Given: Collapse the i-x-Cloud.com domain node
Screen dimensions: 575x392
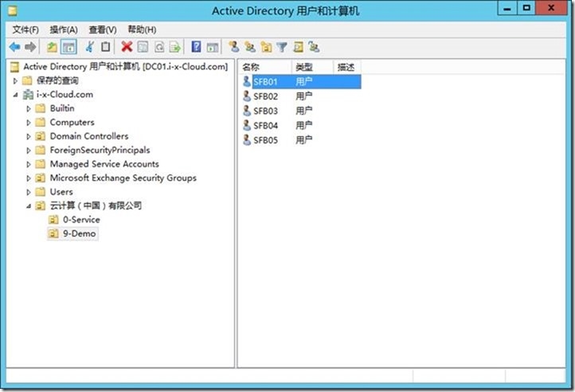Looking at the screenshot, I should click(x=15, y=94).
